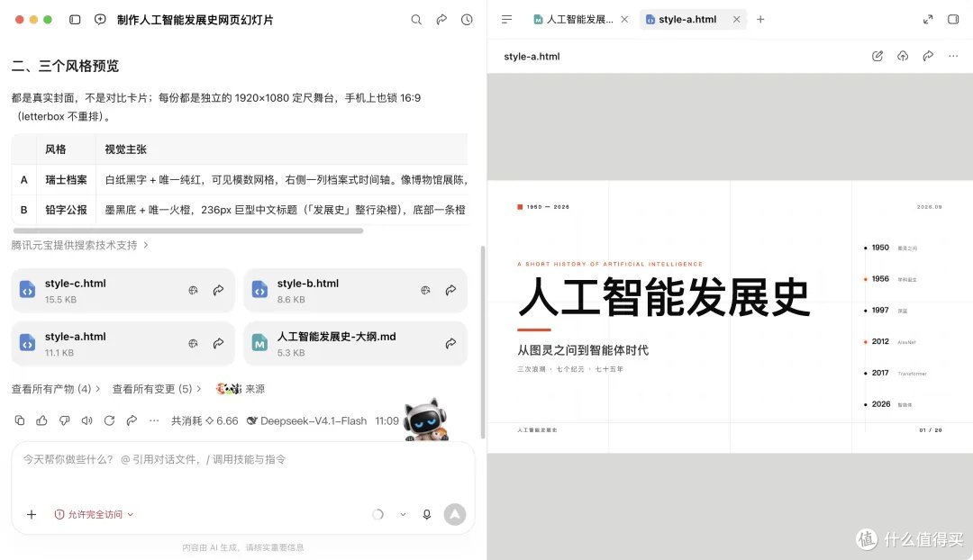This screenshot has width=973, height=560.
Task: Upload style-a.html via cloud icon
Action: pyautogui.click(x=903, y=56)
